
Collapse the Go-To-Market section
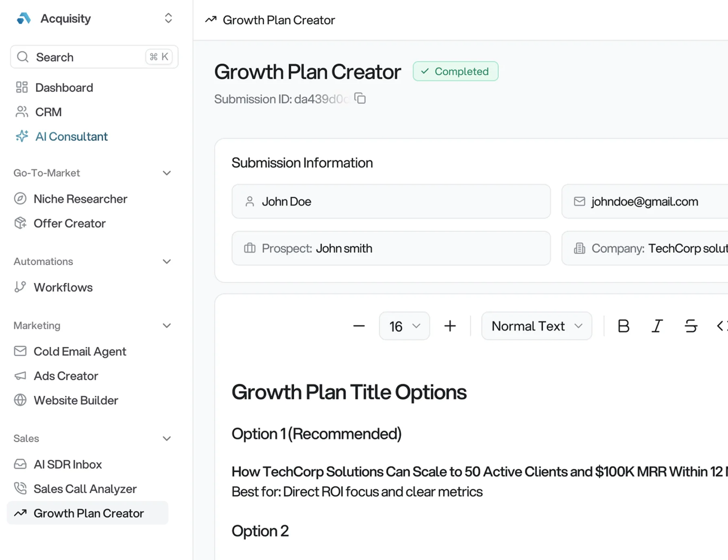167,173
